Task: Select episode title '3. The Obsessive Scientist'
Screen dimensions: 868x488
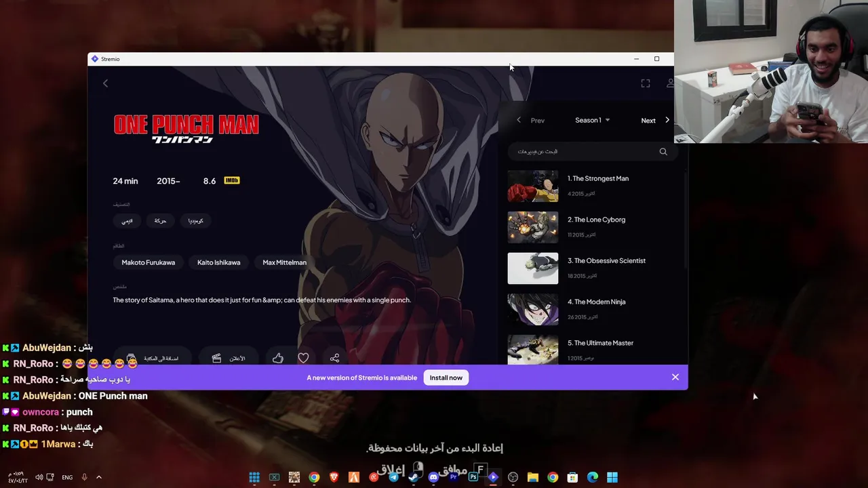Action: [x=606, y=261]
